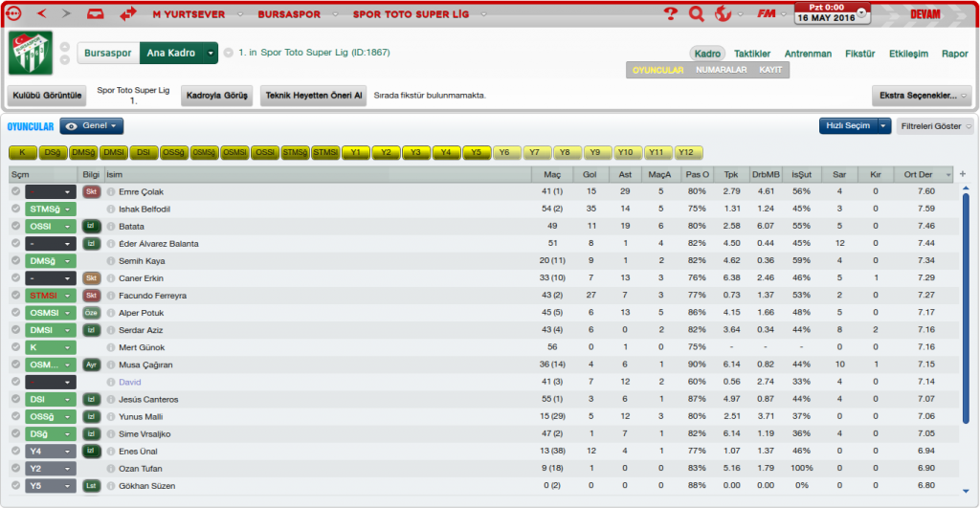This screenshot has width=980, height=508.
Task: Open info icon beside Ozan Tufan
Action: [x=111, y=469]
